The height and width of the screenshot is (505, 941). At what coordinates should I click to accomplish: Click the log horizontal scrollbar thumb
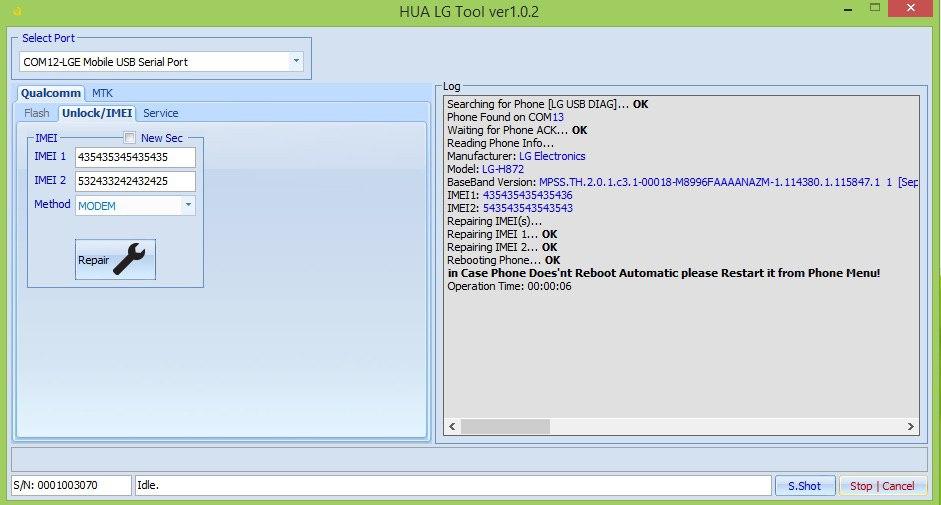(x=505, y=426)
